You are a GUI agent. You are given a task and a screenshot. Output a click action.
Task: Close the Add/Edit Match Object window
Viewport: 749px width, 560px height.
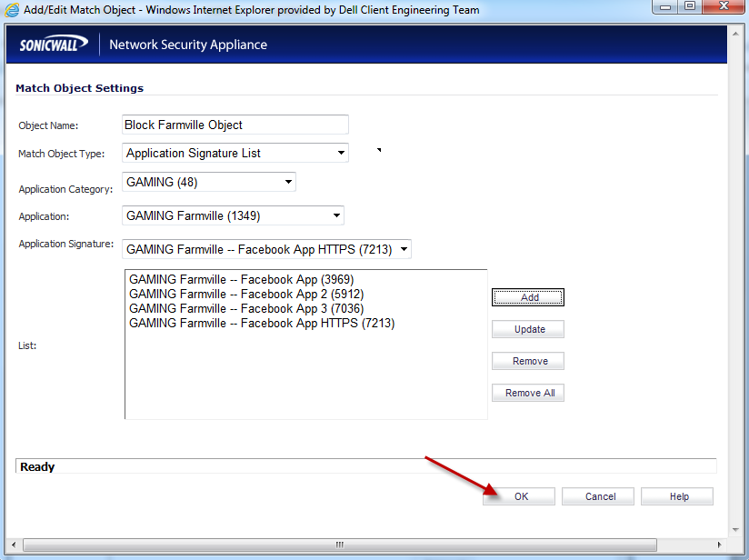[724, 6]
